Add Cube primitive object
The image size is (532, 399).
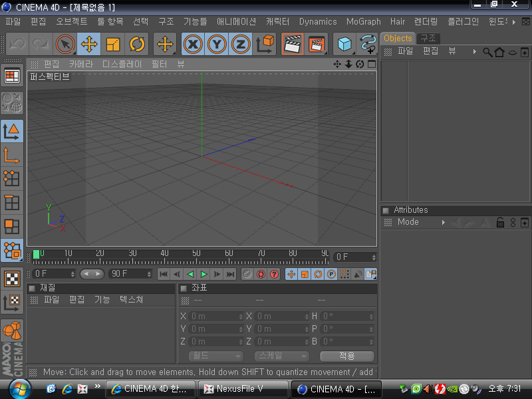point(344,44)
